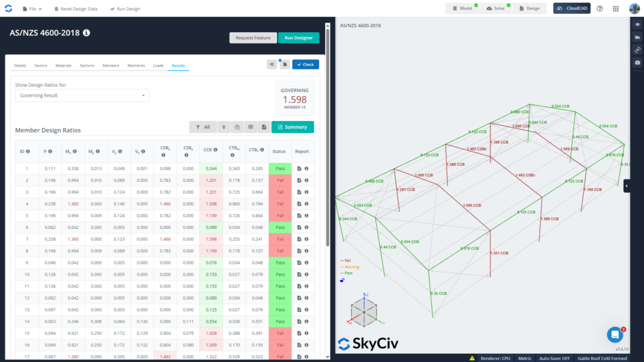Viewport: 644px width, 362px height.
Task: Toggle visibility settings eye icon in viewer
Action: 638,25
